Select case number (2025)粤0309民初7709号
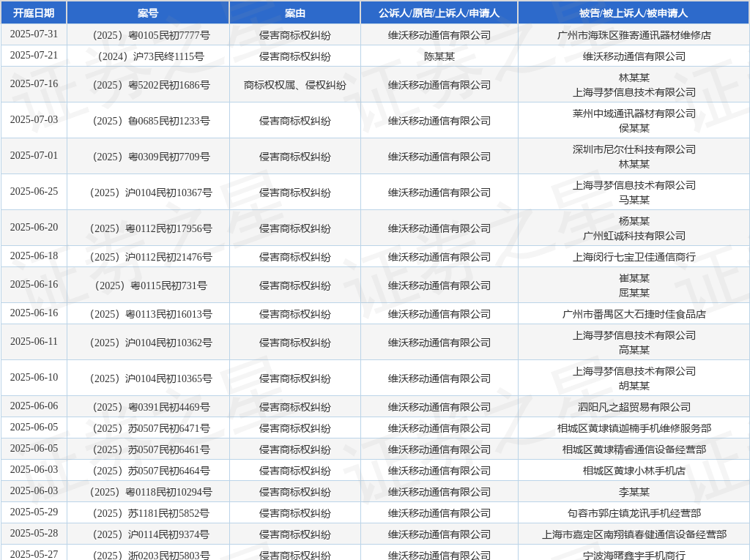Image resolution: width=750 pixels, height=560 pixels. [151, 157]
